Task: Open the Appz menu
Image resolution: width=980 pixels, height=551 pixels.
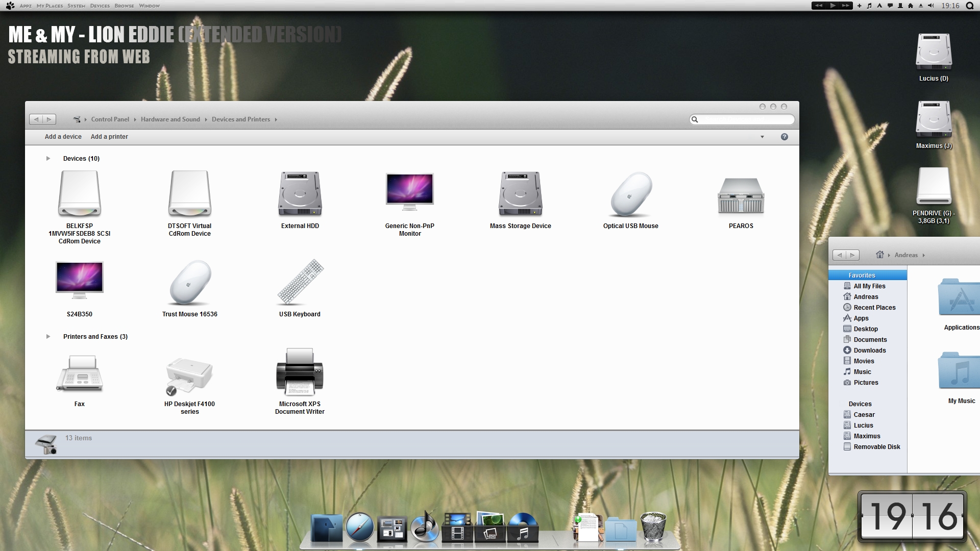Action: pos(26,6)
